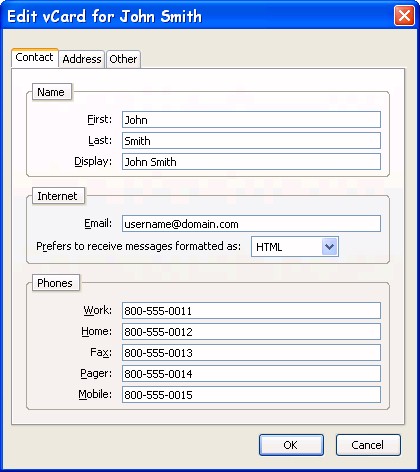Click the OK button
This screenshot has height=472, width=420.
[291, 445]
